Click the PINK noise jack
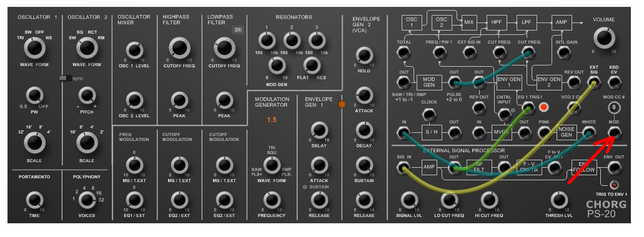This screenshot has width=644, height=237. pyautogui.click(x=544, y=133)
